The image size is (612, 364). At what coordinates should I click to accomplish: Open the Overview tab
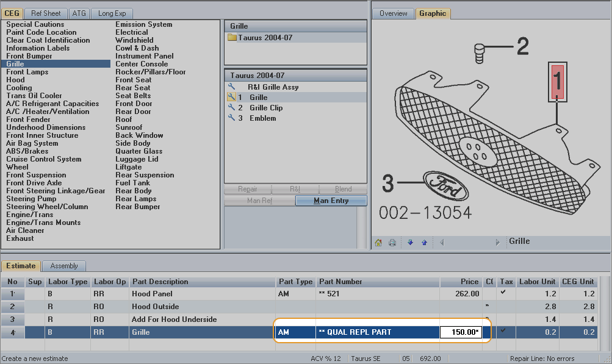click(x=393, y=13)
